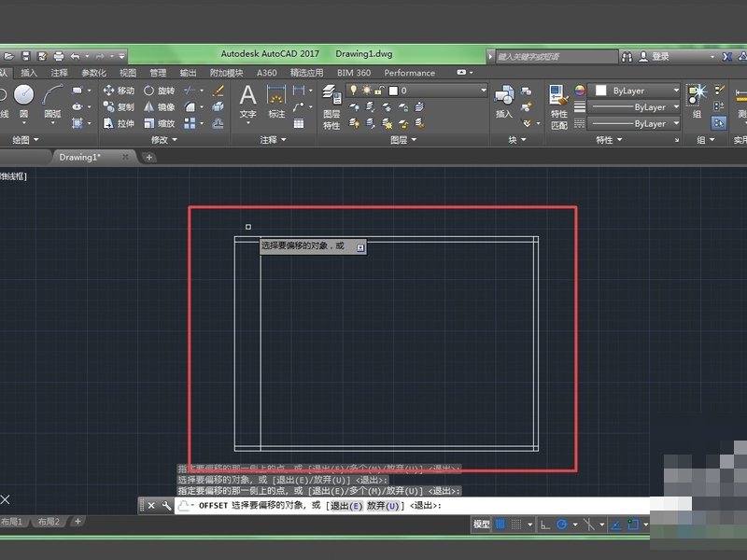The image size is (747, 560).
Task: Click the Rotate (旋转) tool
Action: tap(159, 90)
